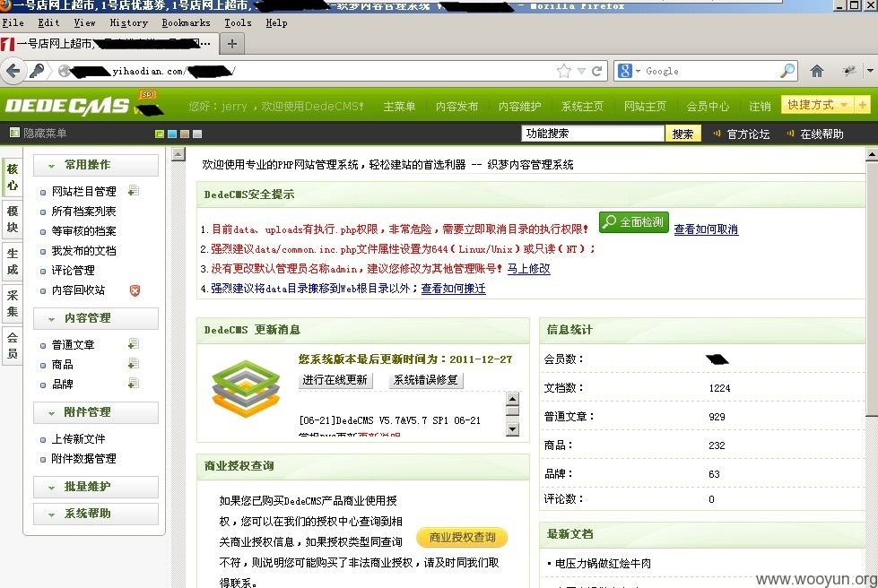Collapse the 内容管理 menu section
This screenshot has width=878, height=588.
pyautogui.click(x=96, y=318)
